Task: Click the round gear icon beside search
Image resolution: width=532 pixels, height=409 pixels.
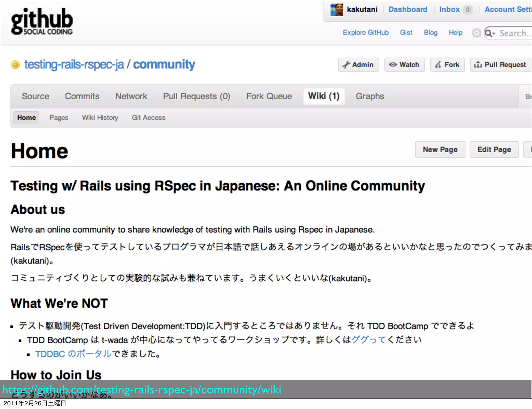Action: [x=476, y=33]
